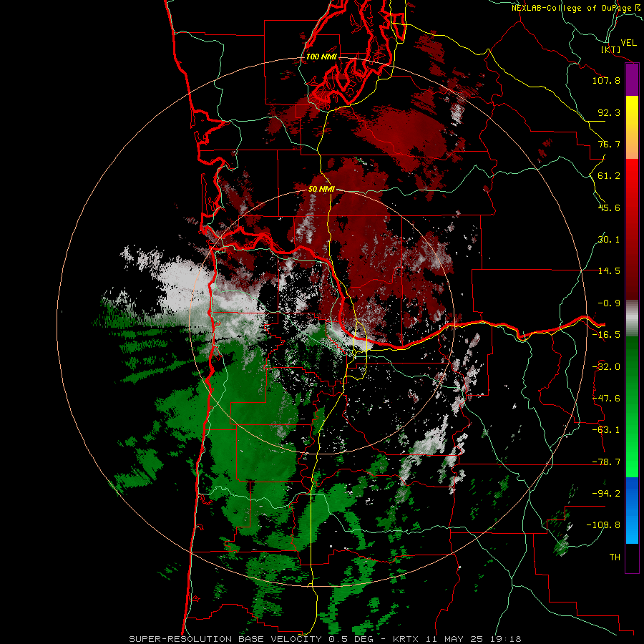Click the [KT] units label

pyautogui.click(x=611, y=49)
